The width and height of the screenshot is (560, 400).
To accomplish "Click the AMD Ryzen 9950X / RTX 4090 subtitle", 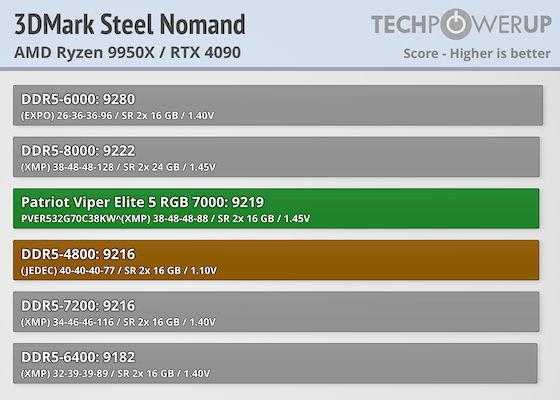I will [128, 52].
